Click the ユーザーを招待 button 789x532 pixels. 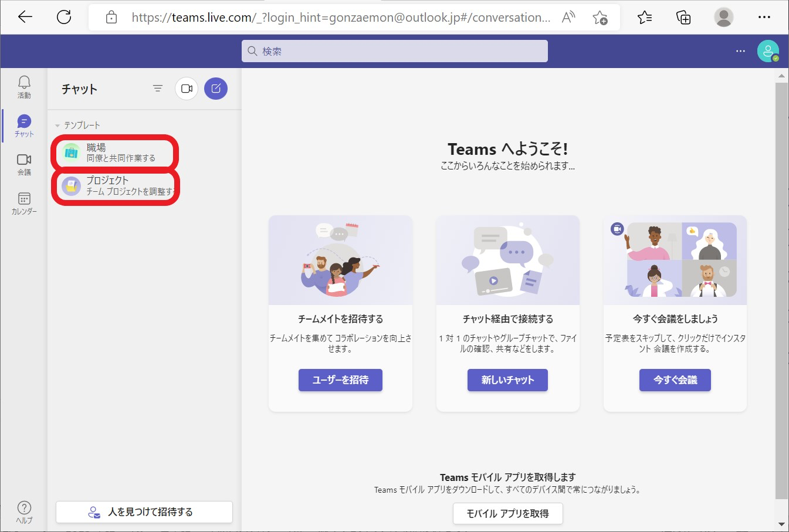340,380
